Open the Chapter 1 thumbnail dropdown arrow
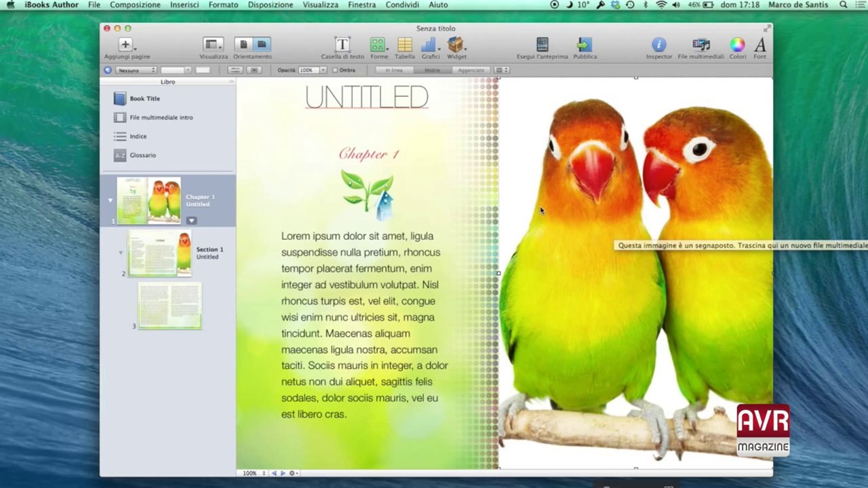This screenshot has height=488, width=868. point(191,220)
